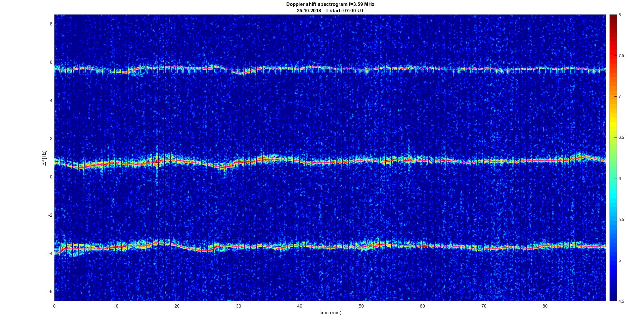644x323 pixels.
Task: Click the x-axis tick label 20
Action: pyautogui.click(x=177, y=306)
